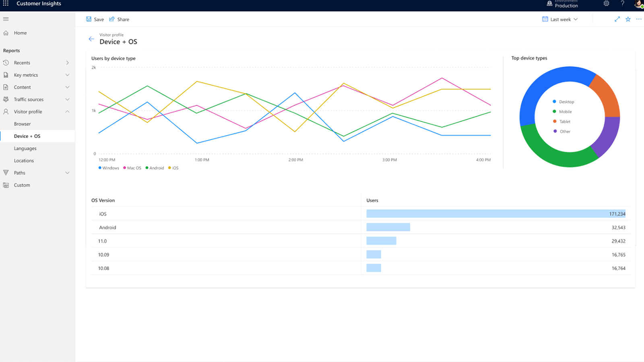Viewport: 644px width, 362px height.
Task: Select the 10.09 OS version row
Action: click(x=361, y=255)
